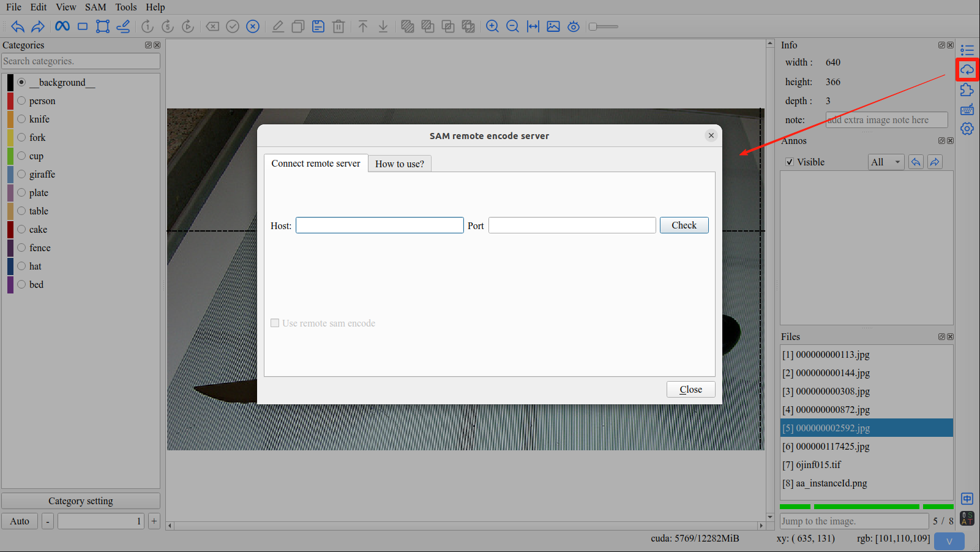Select the bed category radio button
The height and width of the screenshot is (552, 980).
[21, 284]
